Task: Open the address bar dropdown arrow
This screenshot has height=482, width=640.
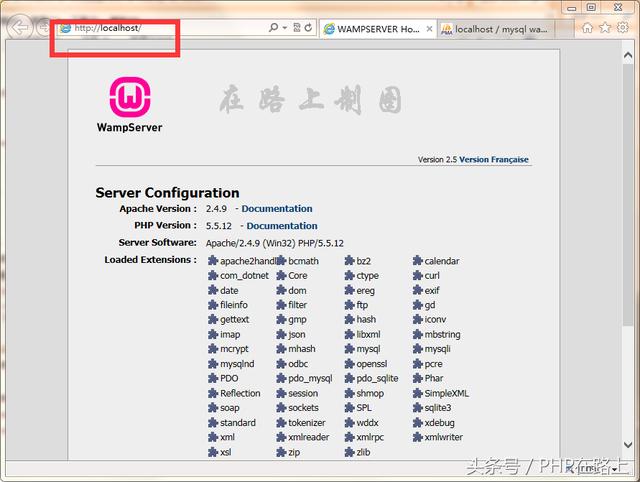Action: click(x=284, y=28)
